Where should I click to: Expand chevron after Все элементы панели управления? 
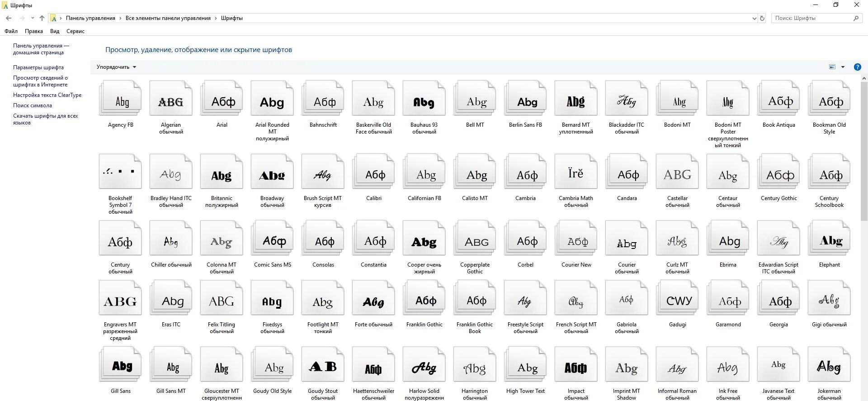(x=216, y=18)
